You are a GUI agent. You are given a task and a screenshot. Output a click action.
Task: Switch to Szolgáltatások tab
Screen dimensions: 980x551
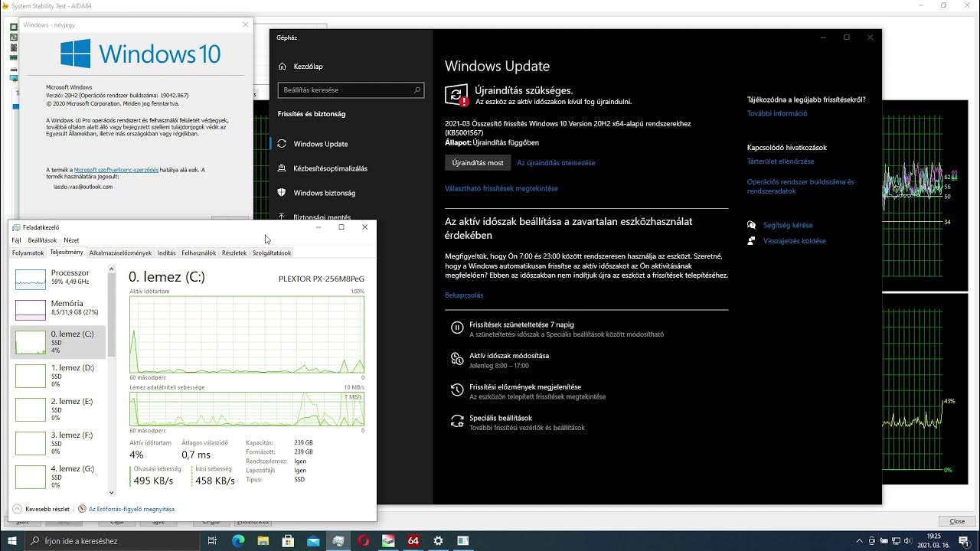[x=272, y=253]
